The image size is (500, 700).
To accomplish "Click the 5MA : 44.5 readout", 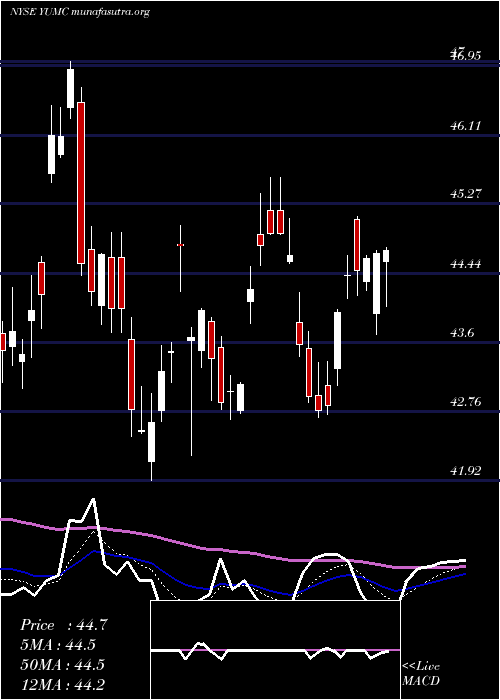I will click(x=58, y=645).
